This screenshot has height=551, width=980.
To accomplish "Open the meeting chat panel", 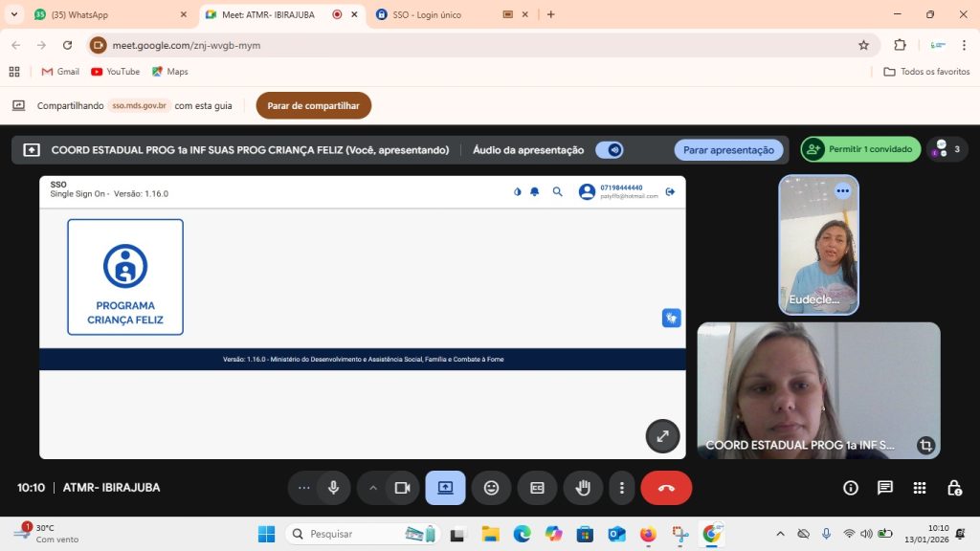I will coord(885,488).
